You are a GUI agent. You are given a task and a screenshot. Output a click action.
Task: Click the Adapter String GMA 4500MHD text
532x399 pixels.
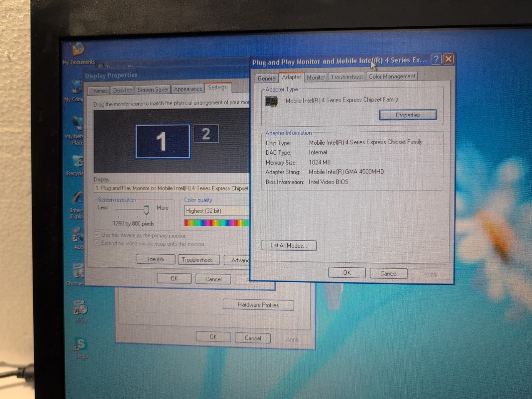346,172
